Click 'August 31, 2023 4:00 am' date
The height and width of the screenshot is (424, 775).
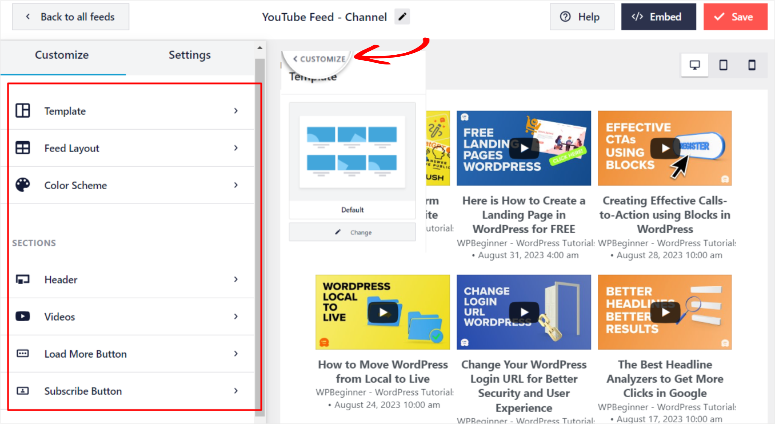click(528, 255)
